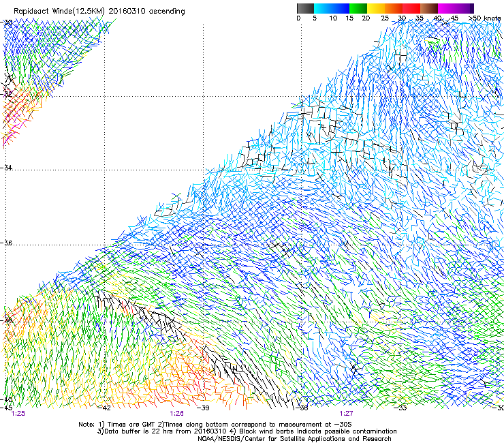
Task: Click the Rapidscat Winds title text
Action: [99, 12]
